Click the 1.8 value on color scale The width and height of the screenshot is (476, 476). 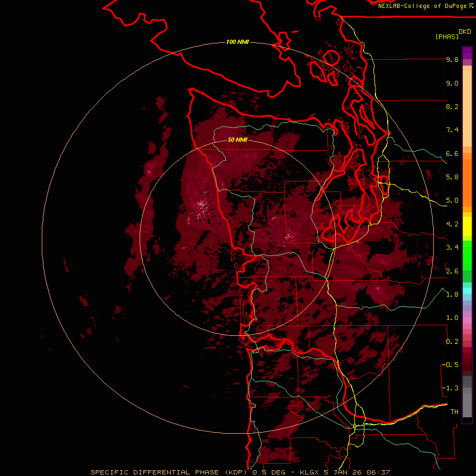[452, 295]
